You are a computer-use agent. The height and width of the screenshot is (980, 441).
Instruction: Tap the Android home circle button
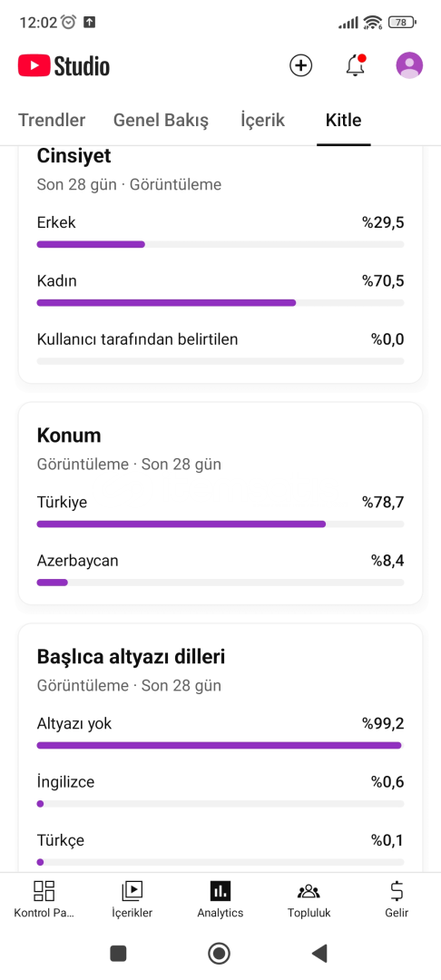click(220, 953)
